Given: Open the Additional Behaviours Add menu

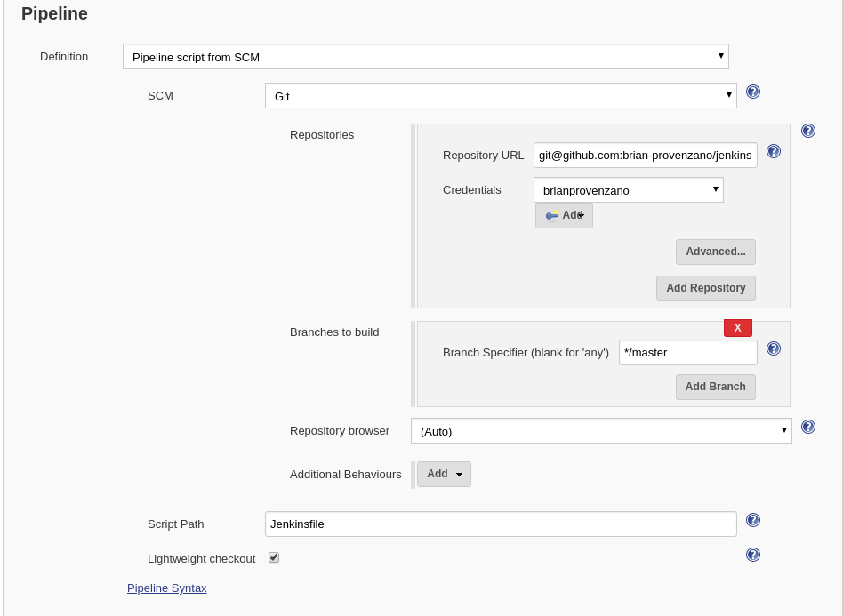Looking at the screenshot, I should click(444, 474).
